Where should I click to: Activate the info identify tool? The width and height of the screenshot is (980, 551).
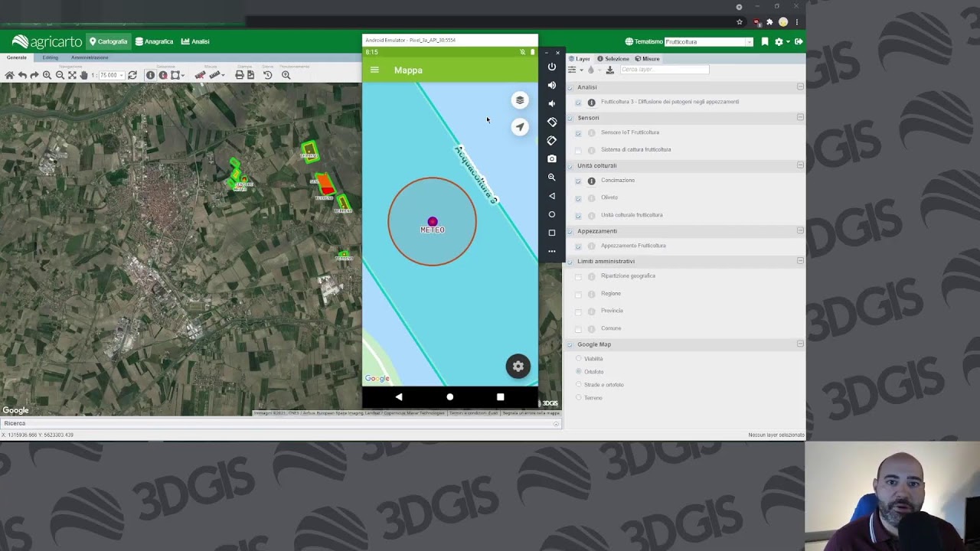150,75
